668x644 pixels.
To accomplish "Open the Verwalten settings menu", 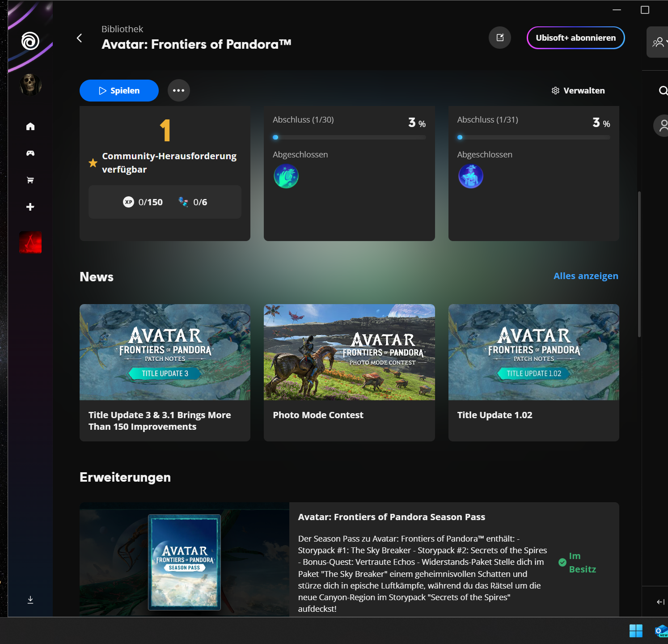I will (578, 90).
